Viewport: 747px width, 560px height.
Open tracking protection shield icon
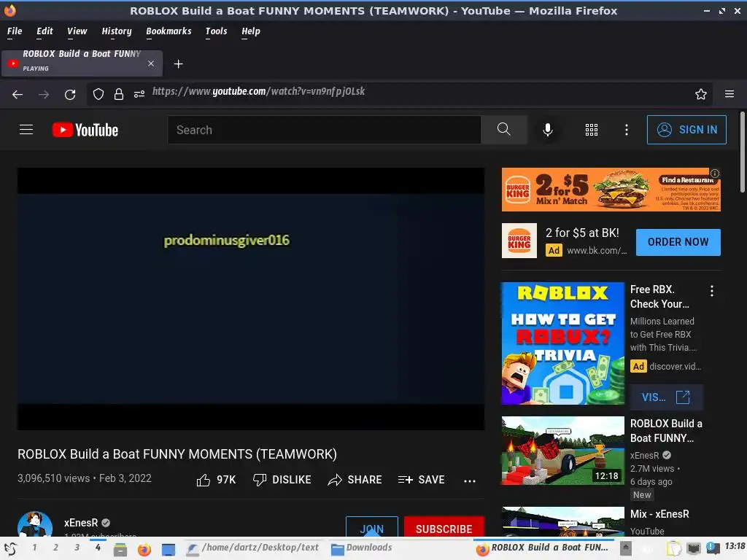click(x=98, y=94)
